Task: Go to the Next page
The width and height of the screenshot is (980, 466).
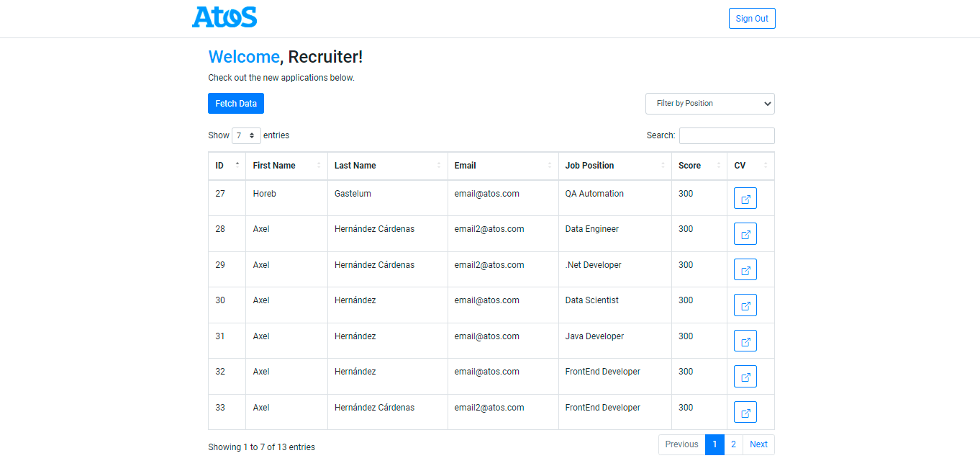Action: pyautogui.click(x=758, y=444)
